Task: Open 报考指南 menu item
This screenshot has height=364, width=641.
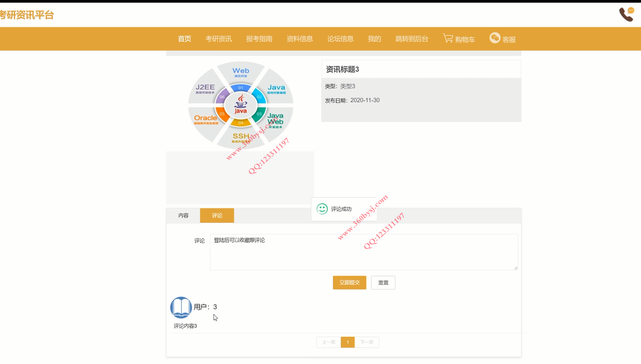Action: click(259, 39)
